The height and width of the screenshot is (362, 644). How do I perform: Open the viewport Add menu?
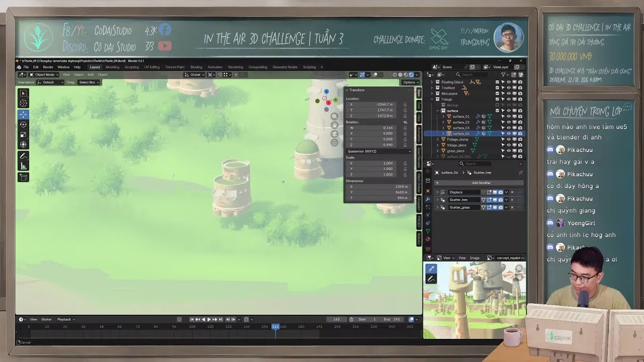pyautogui.click(x=91, y=74)
